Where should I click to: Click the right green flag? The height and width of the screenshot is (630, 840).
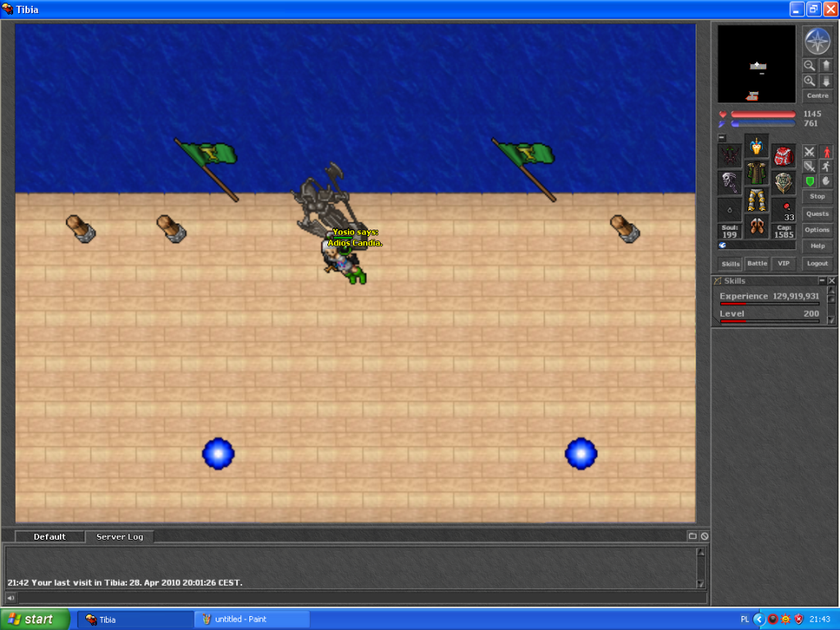coord(524,169)
